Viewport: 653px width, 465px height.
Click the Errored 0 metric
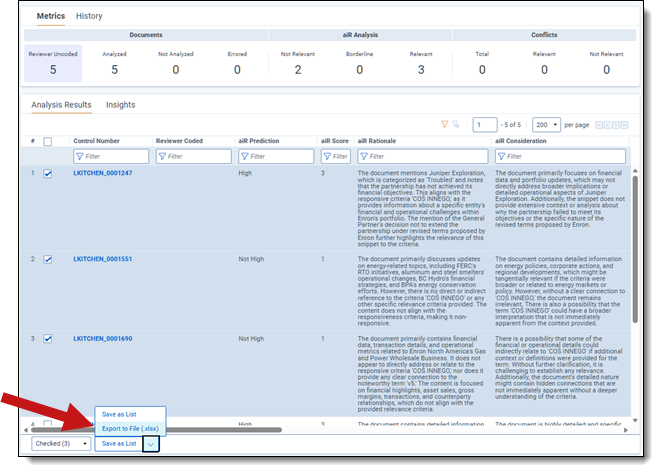tap(237, 64)
